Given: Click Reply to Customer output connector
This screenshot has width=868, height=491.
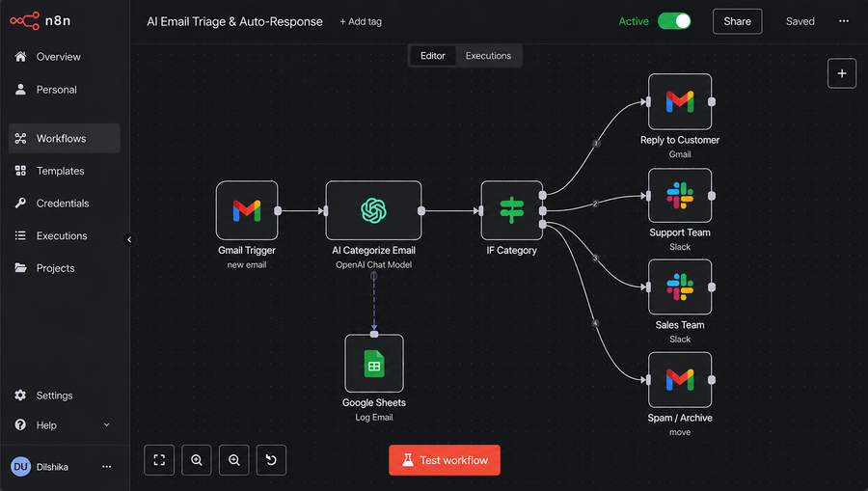Looking at the screenshot, I should click(x=712, y=102).
